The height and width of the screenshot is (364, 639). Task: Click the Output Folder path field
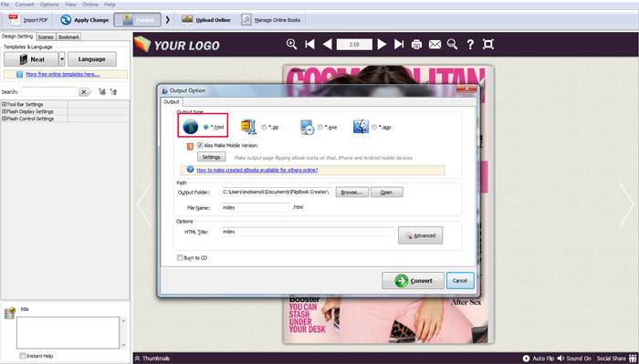(x=278, y=192)
